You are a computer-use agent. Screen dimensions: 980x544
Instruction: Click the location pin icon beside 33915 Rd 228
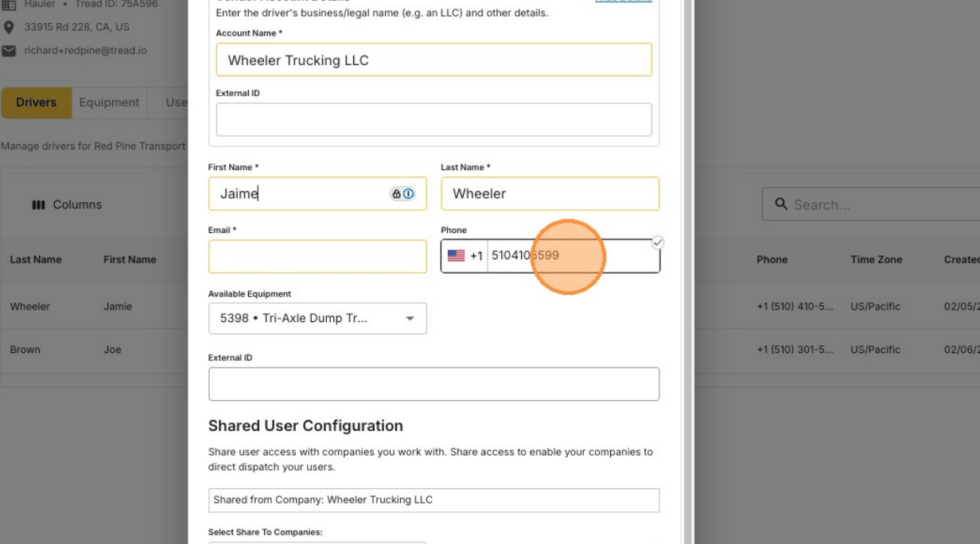(x=9, y=27)
